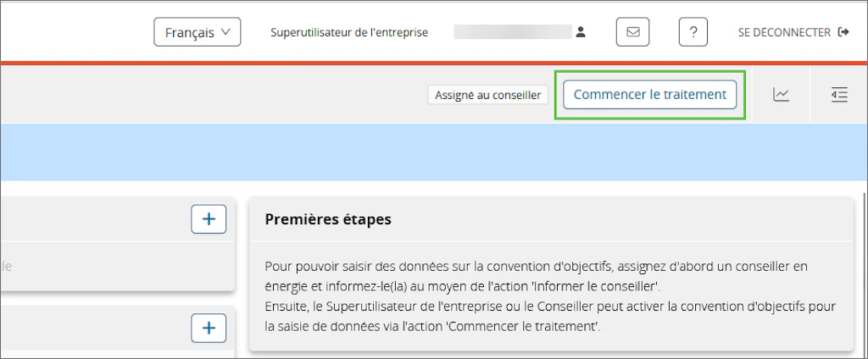Click the blurred user name field
Image resolution: width=868 pixels, height=359 pixels.
[x=513, y=32]
